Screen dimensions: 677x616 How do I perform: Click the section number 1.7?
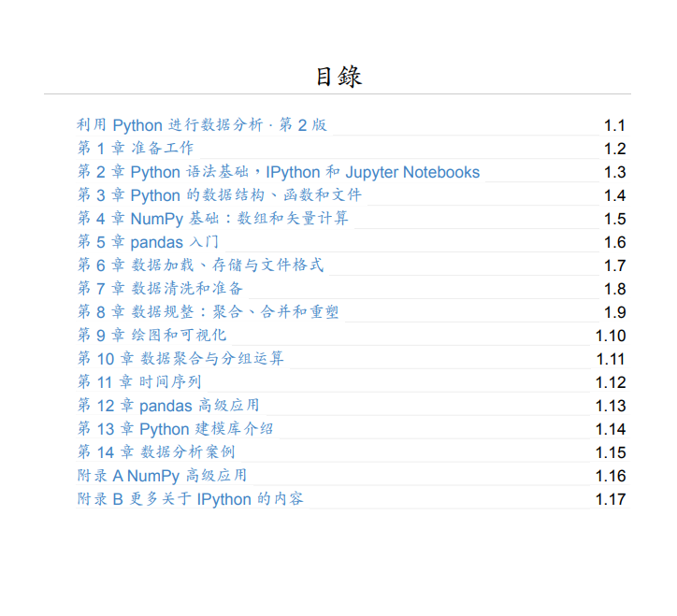(x=614, y=265)
